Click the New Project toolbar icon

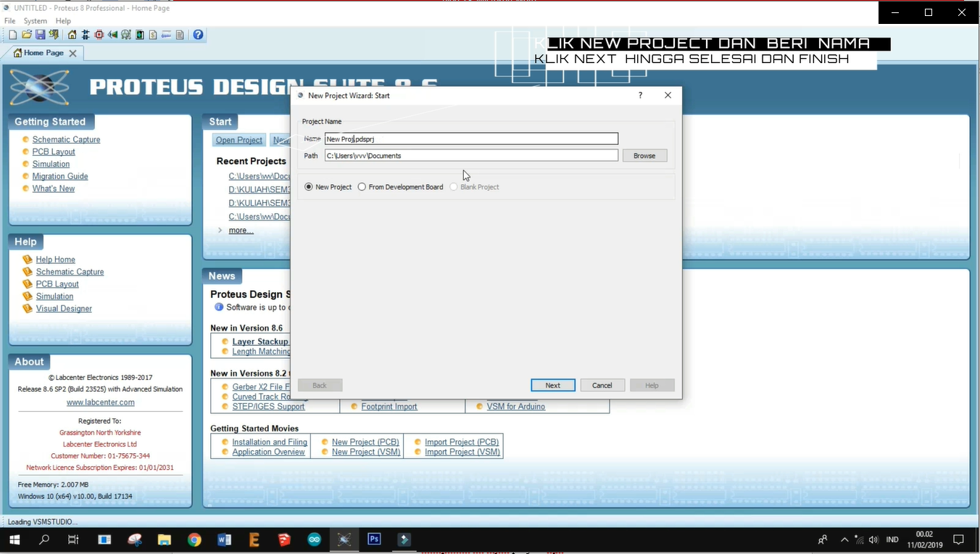pyautogui.click(x=12, y=35)
